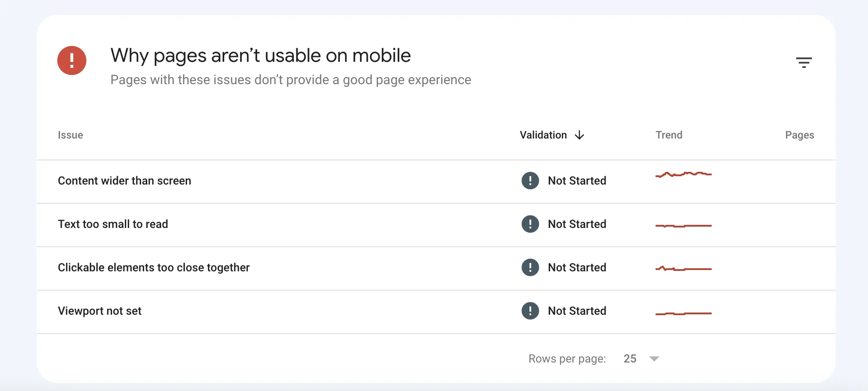Screen dimensions: 868x391
Task: Click trend sparkline for Clickable elements row
Action: tap(684, 268)
